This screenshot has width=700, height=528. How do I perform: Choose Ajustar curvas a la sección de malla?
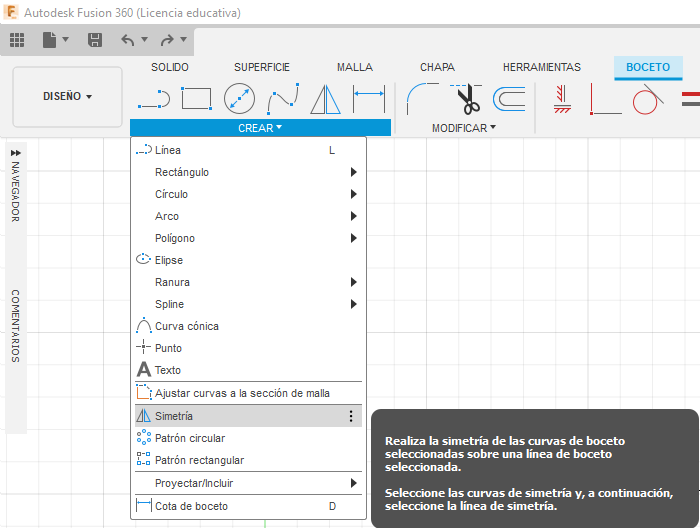248,393
